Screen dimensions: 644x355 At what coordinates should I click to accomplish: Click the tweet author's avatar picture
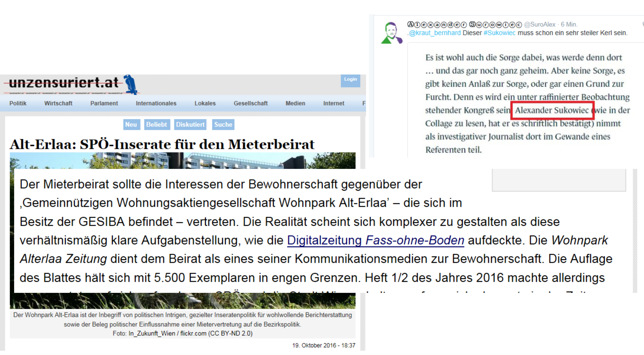point(392,33)
